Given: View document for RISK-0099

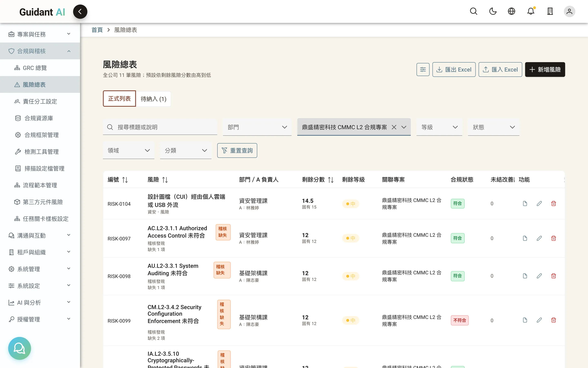Looking at the screenshot, I should 525,320.
